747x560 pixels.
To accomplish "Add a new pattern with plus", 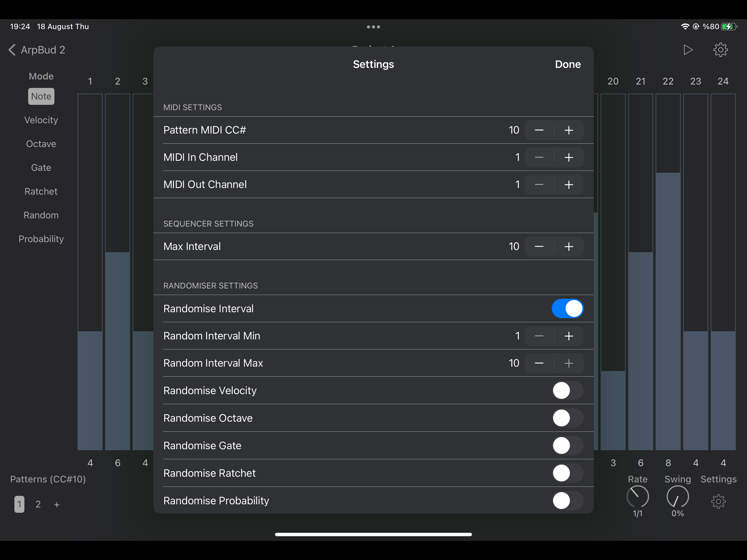I will pyautogui.click(x=57, y=504).
